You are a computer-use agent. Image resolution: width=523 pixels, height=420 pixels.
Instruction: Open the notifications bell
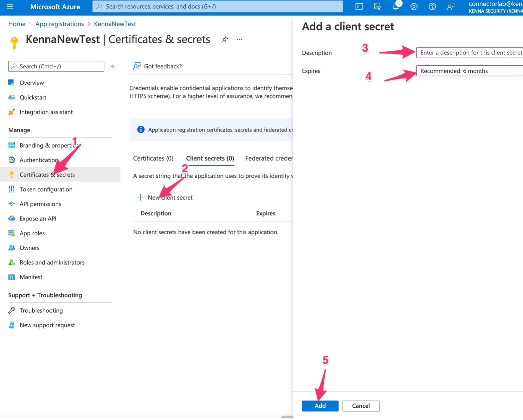396,6
